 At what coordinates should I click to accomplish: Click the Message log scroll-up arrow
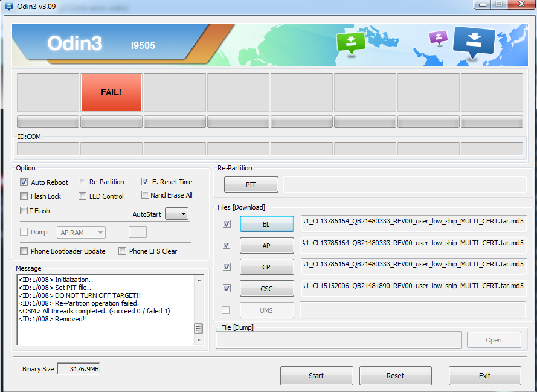199,280
